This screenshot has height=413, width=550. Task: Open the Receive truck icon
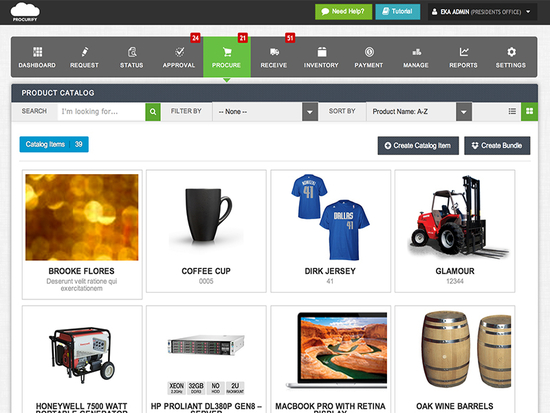pos(274,52)
